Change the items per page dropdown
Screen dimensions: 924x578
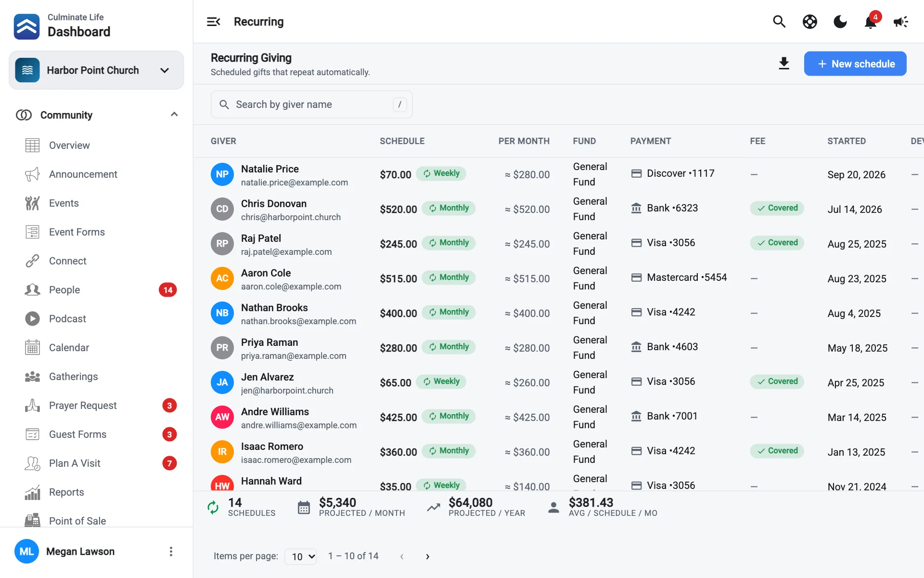tap(301, 556)
